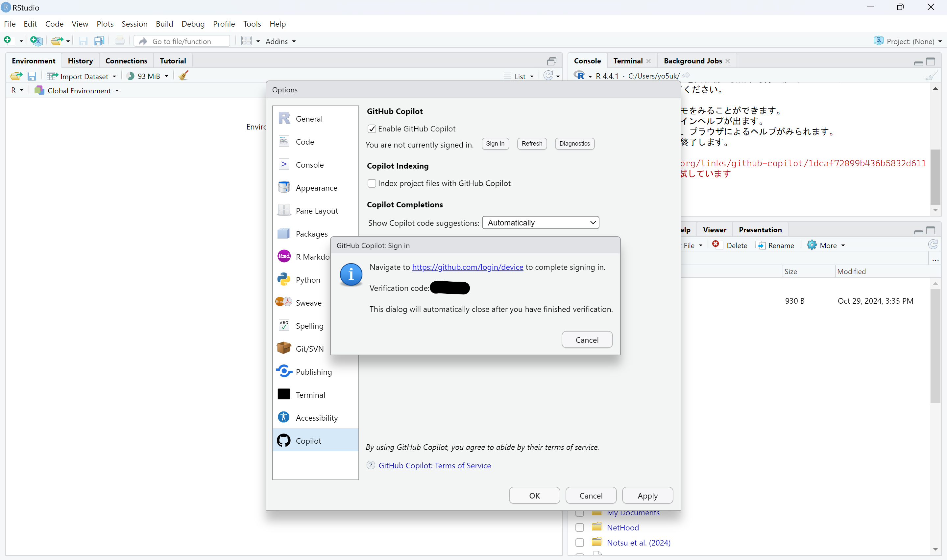Click the save workspace floppy icon
The image size is (947, 560).
click(x=32, y=76)
